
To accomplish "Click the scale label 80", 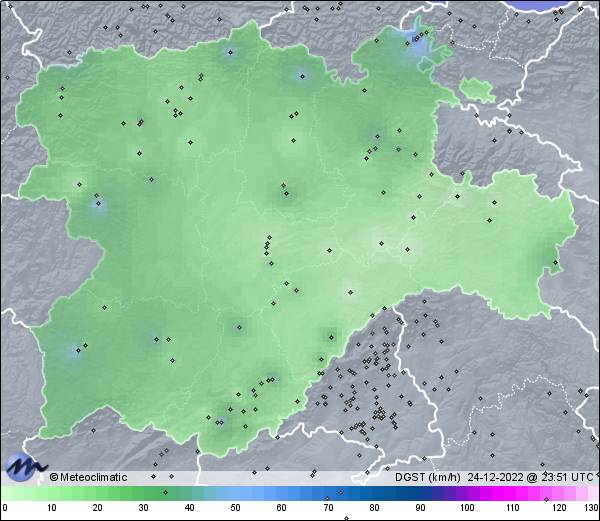I will pyautogui.click(x=374, y=508).
